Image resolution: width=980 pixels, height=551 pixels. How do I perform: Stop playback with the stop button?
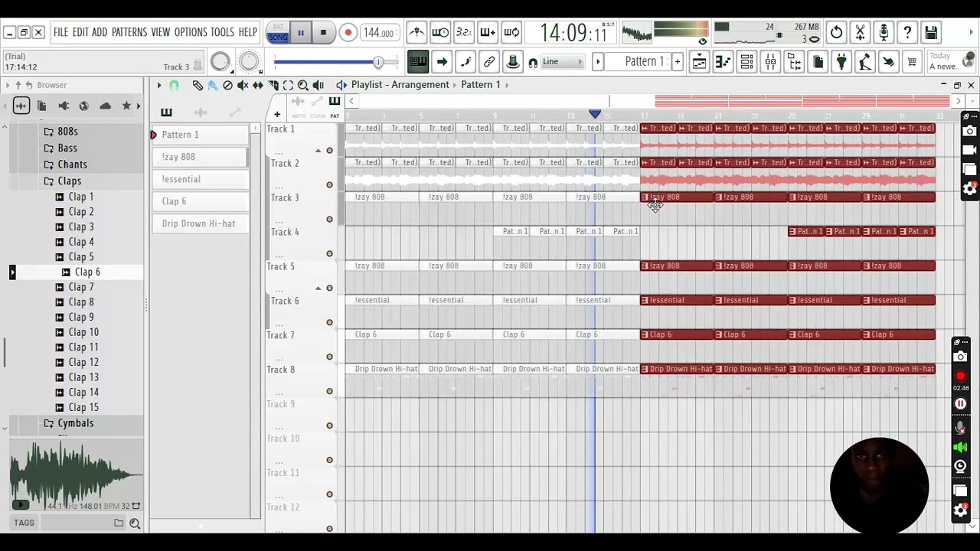[323, 33]
